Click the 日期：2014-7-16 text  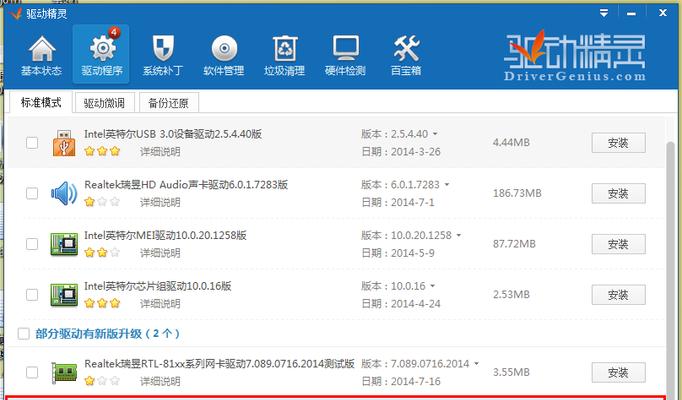401,381
